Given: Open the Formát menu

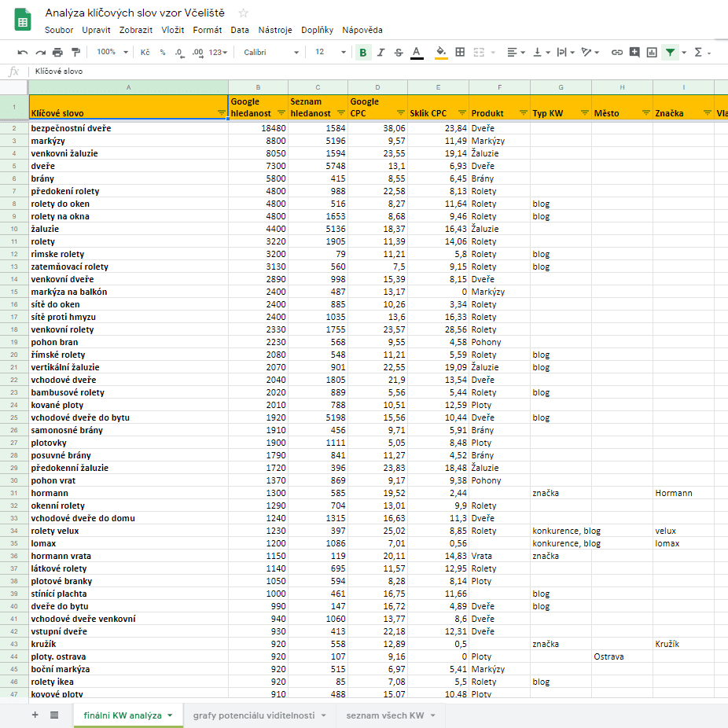Looking at the screenshot, I should coord(208,30).
